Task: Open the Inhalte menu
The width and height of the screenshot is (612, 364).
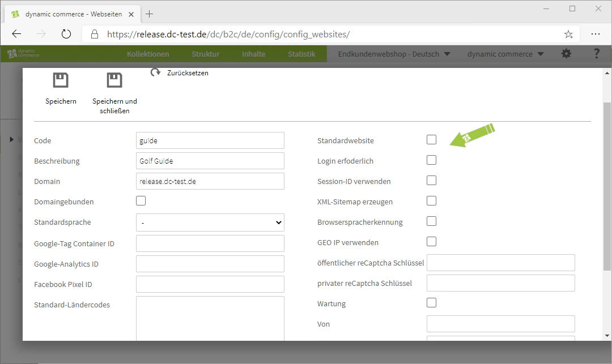Action: click(x=254, y=54)
